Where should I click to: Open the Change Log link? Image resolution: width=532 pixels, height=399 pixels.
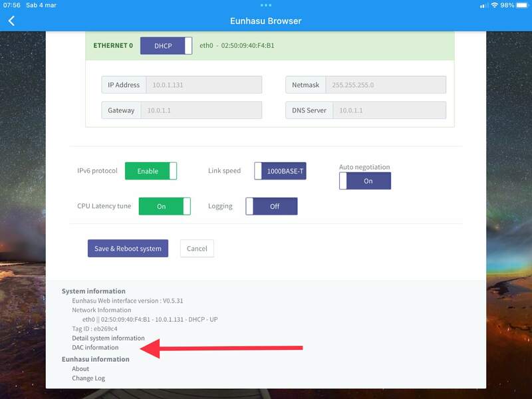[x=88, y=378]
